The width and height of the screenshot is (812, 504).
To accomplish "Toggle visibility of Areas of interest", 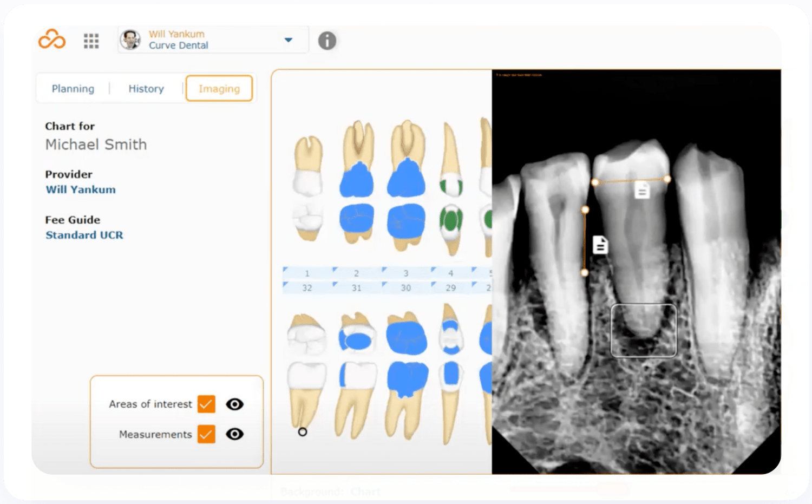I will (234, 404).
